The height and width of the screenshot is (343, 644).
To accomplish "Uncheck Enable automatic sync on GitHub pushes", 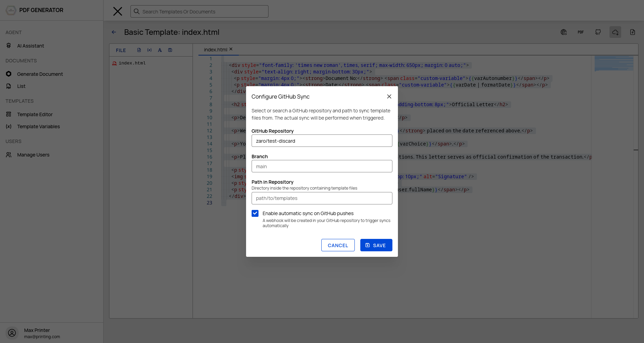I will [x=255, y=213].
